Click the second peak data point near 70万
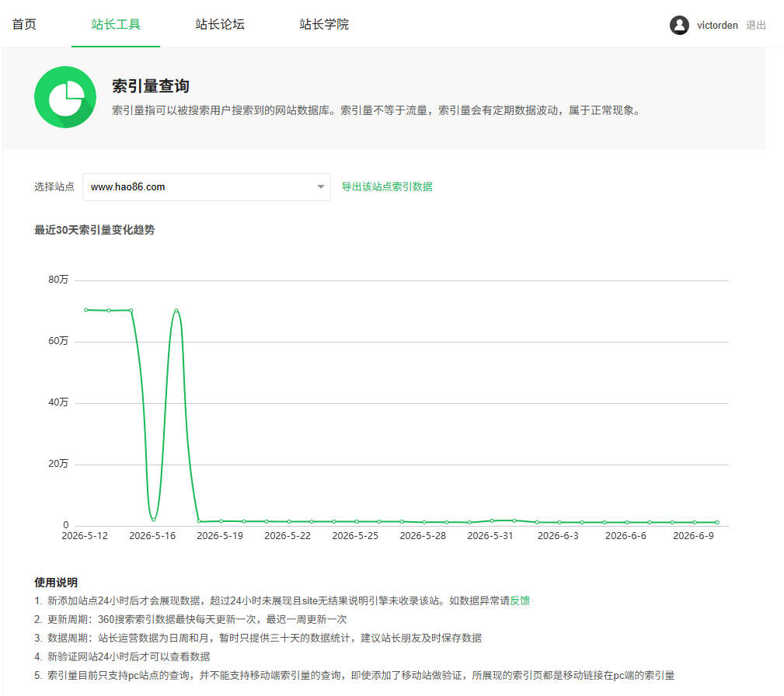This screenshot has width=784, height=696. pos(176,311)
